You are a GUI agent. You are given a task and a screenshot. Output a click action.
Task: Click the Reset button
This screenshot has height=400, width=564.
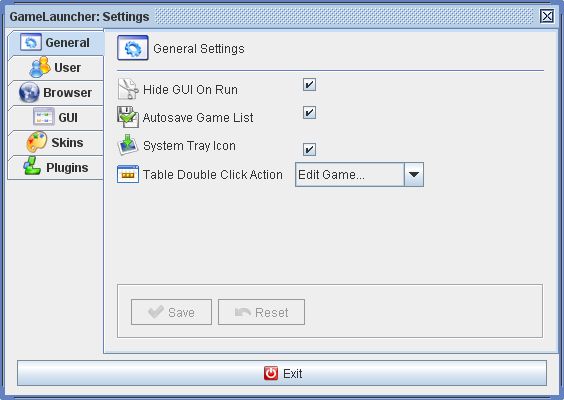[261, 312]
